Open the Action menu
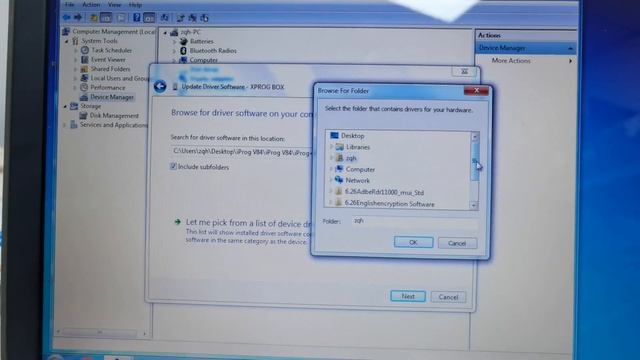 (91, 4)
